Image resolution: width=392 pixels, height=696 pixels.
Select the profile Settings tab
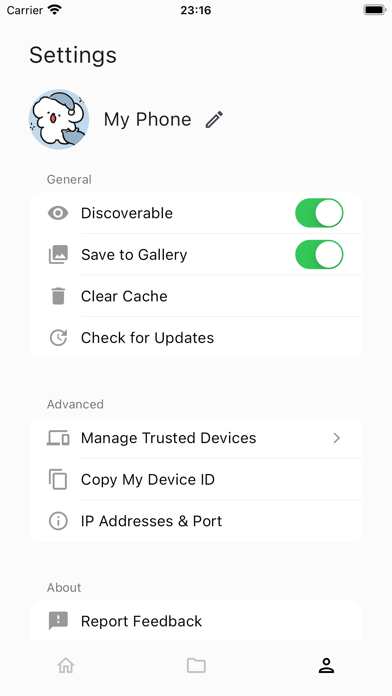(326, 665)
